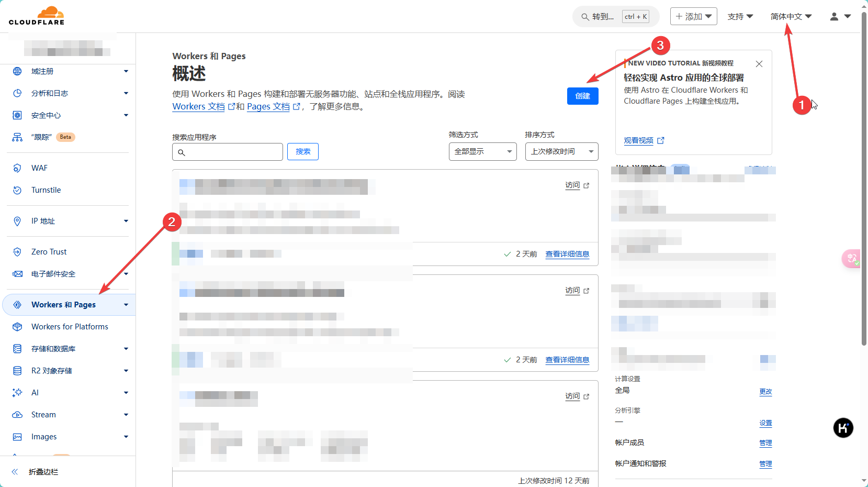Click the 折叠边栏 double-chevron icon
The width and height of the screenshot is (868, 487).
tap(15, 472)
